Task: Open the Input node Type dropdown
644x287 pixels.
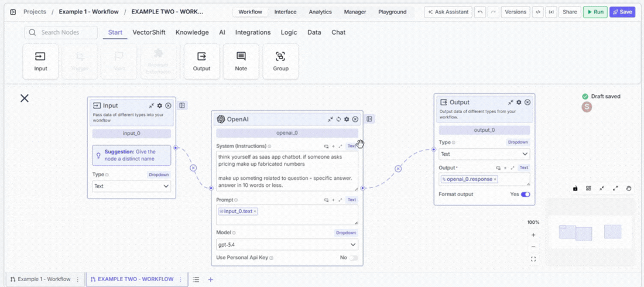Action: [x=131, y=186]
